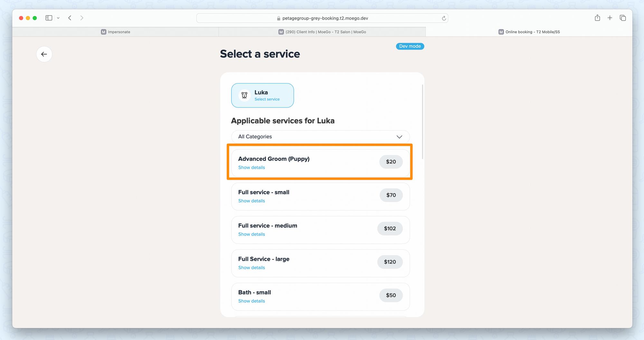Show details for Full service - small
The image size is (644, 340).
click(x=251, y=201)
